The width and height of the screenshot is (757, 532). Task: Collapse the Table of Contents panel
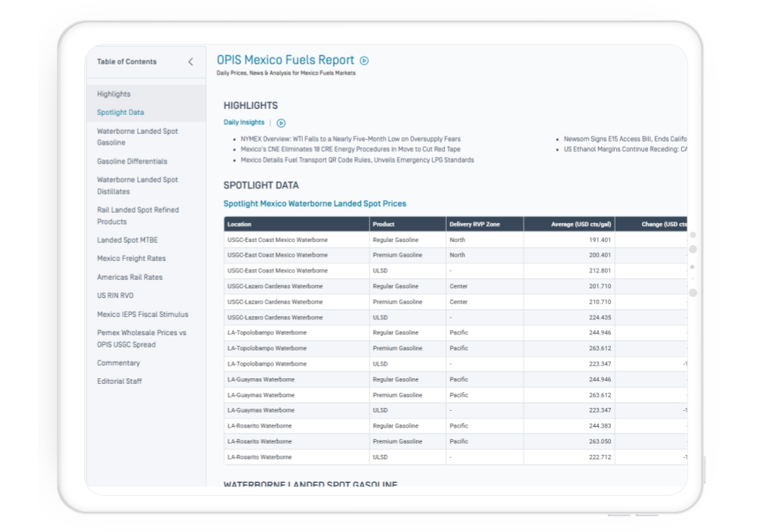tap(190, 62)
